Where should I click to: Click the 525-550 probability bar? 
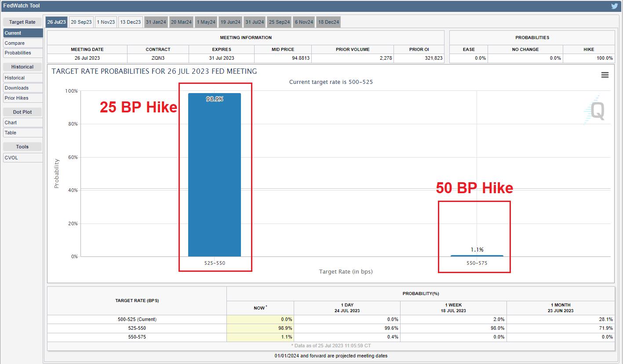tap(215, 176)
